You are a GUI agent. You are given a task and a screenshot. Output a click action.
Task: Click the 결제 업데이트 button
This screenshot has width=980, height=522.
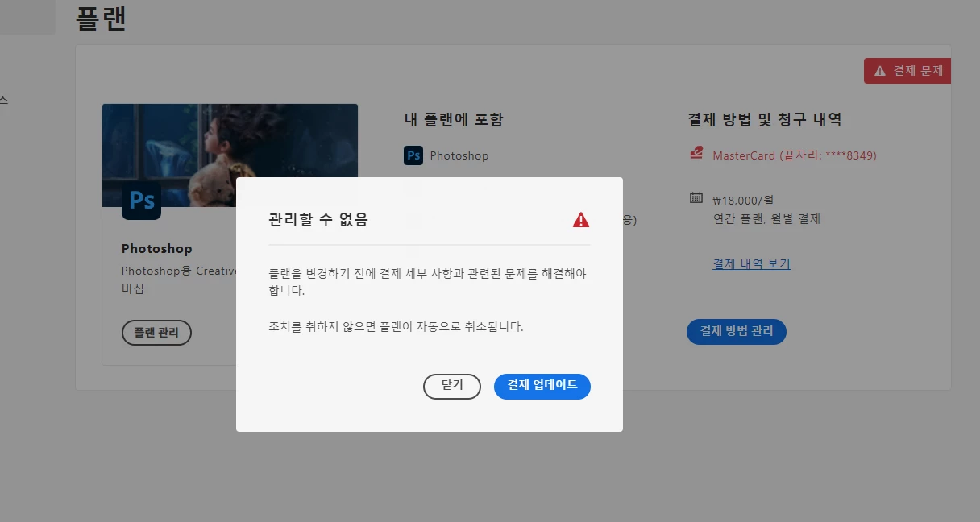[542, 386]
